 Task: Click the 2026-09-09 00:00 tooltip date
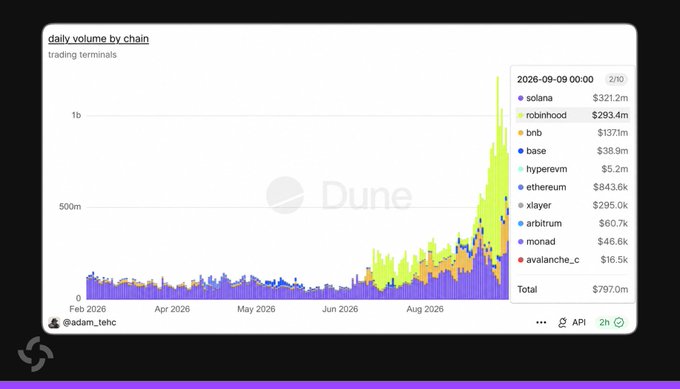pyautogui.click(x=555, y=79)
